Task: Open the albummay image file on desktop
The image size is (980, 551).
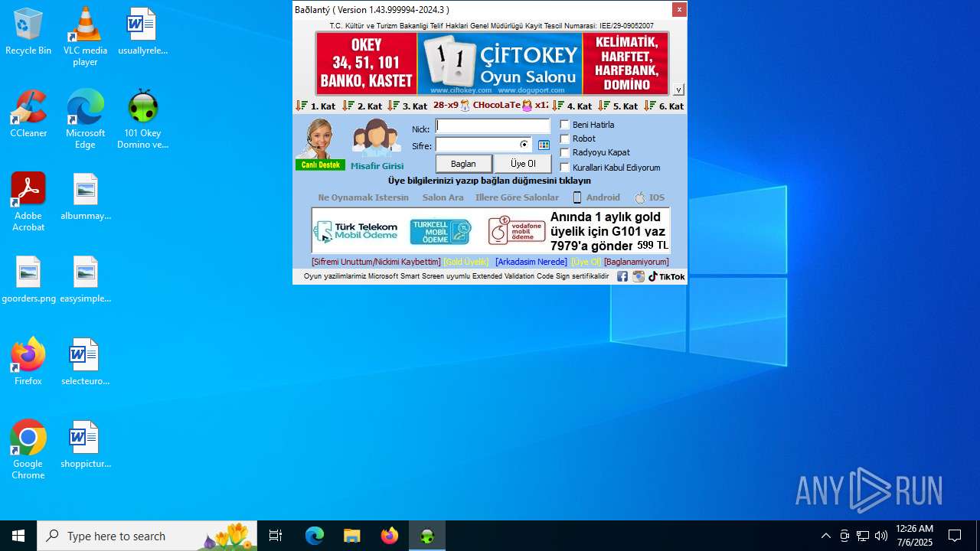Action: coord(85,197)
